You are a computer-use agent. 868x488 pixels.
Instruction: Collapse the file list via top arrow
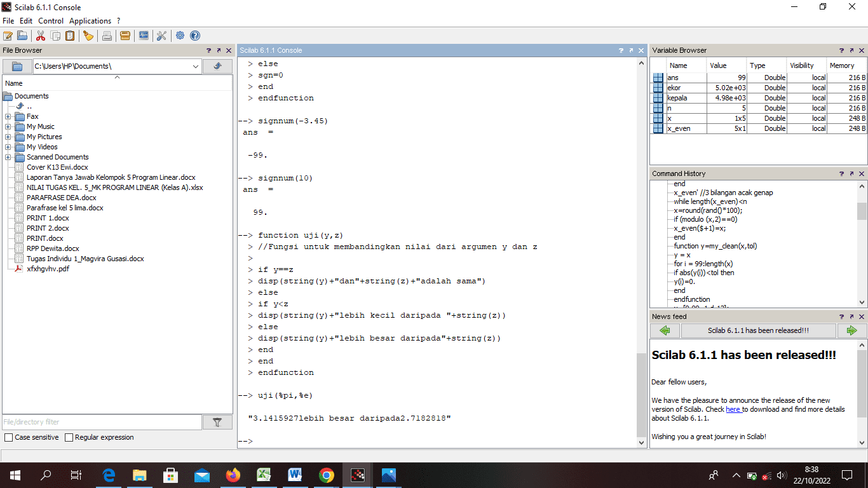click(x=117, y=78)
